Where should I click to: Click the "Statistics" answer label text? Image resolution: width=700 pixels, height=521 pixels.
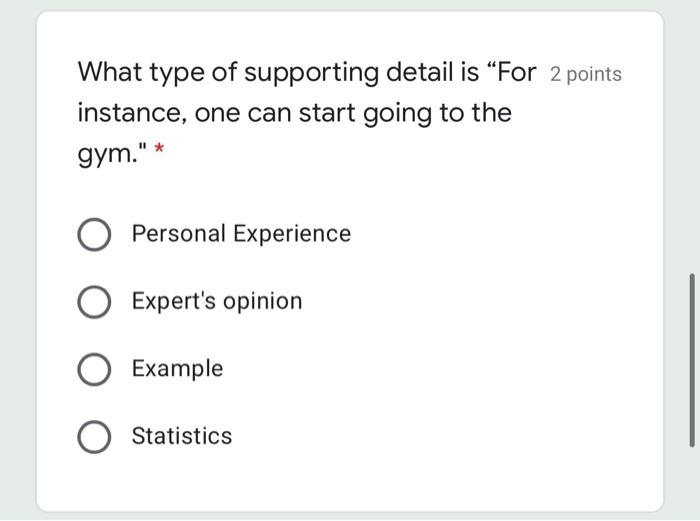click(x=181, y=436)
